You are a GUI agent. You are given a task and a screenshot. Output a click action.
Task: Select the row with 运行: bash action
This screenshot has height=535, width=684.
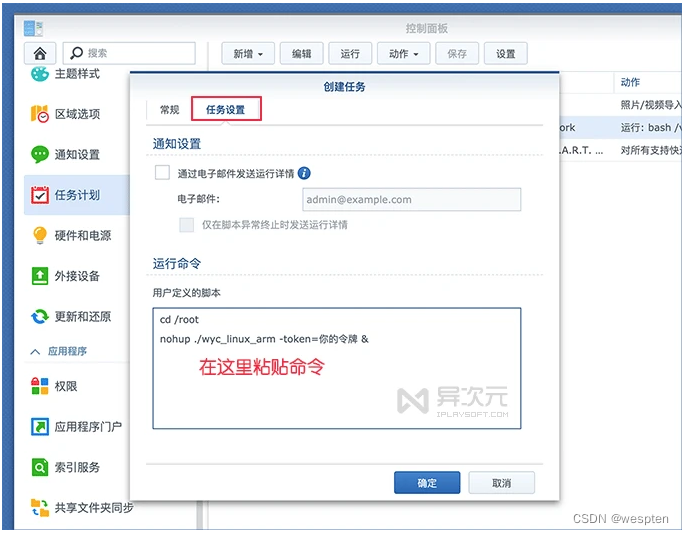click(619, 127)
